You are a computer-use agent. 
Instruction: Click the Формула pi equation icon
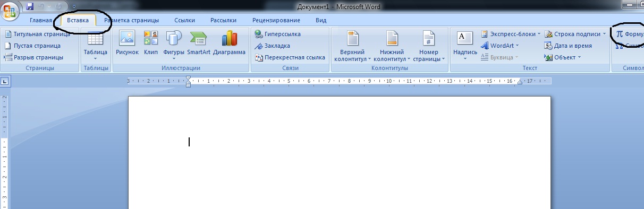point(620,34)
